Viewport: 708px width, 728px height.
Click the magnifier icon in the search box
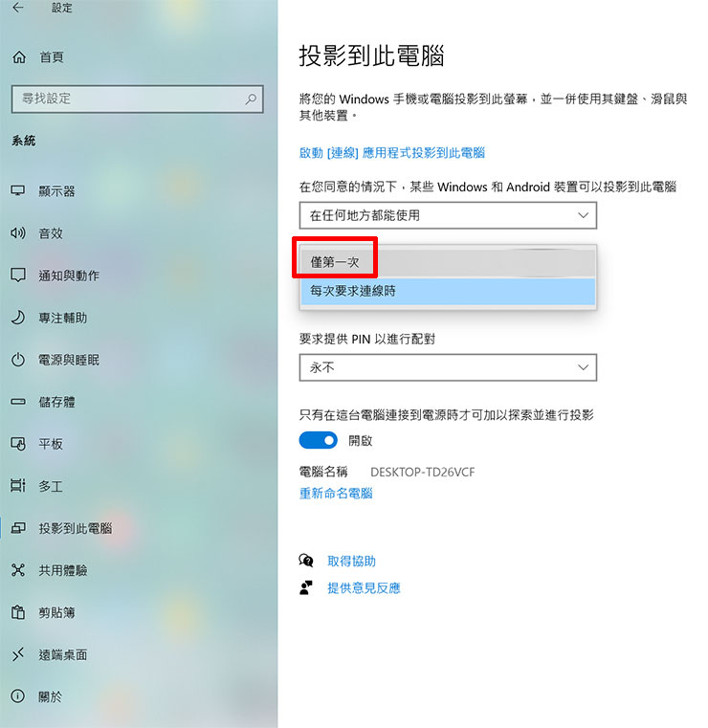(251, 99)
